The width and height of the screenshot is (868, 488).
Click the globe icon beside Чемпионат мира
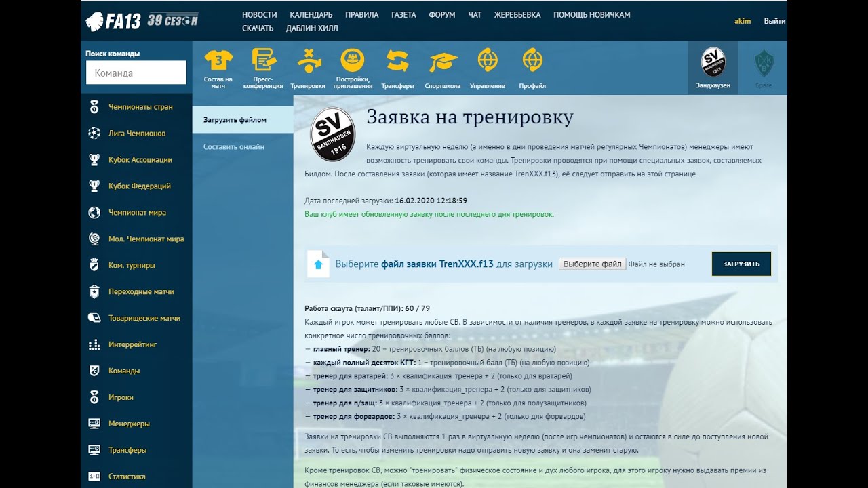94,213
